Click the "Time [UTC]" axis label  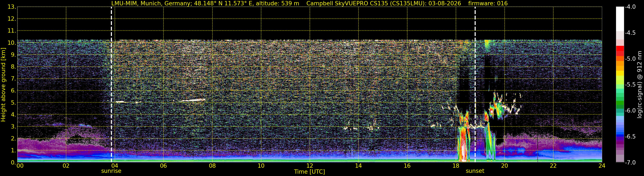310,172
